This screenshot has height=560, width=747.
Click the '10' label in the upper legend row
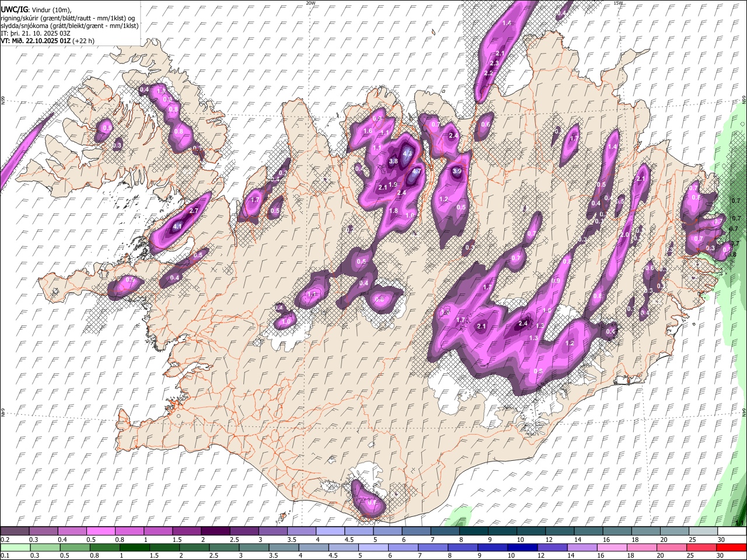(x=520, y=540)
